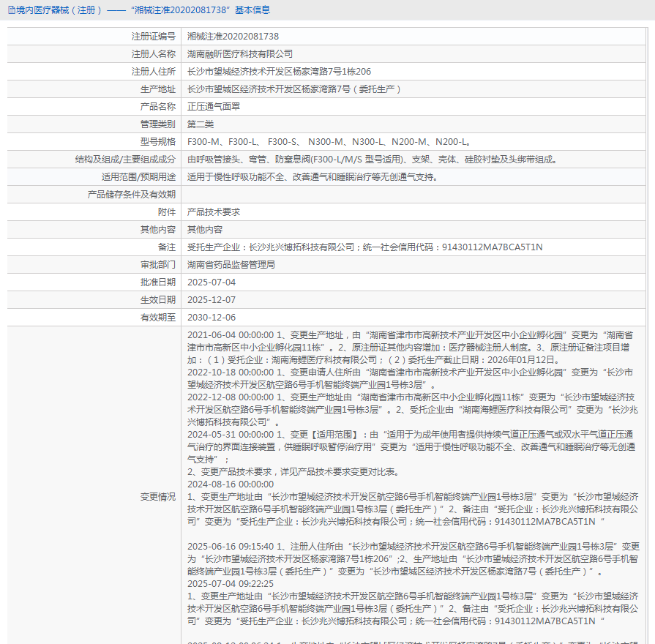Image resolution: width=655 pixels, height=644 pixels.
Task: Click the 管理类别 value 第二类
Action: click(x=201, y=124)
